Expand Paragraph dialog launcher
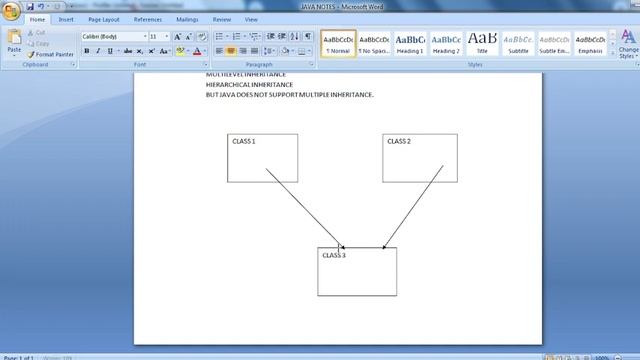640x360 pixels. 311,64
